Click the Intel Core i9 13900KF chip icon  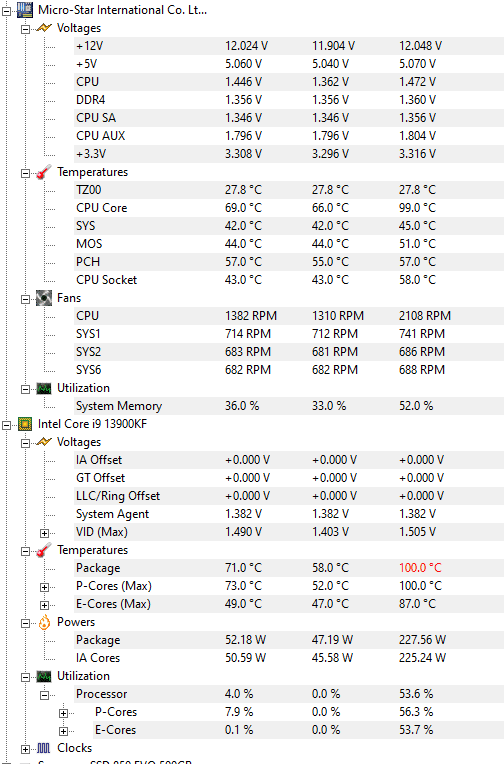point(25,424)
